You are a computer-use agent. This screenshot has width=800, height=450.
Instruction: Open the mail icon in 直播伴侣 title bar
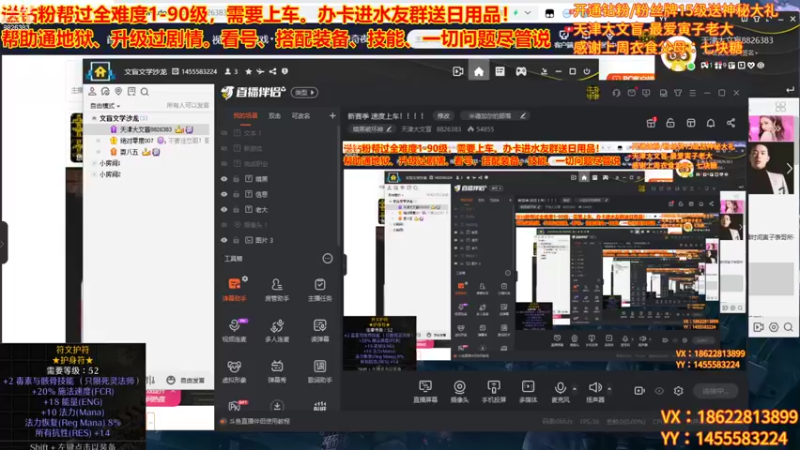(632, 93)
